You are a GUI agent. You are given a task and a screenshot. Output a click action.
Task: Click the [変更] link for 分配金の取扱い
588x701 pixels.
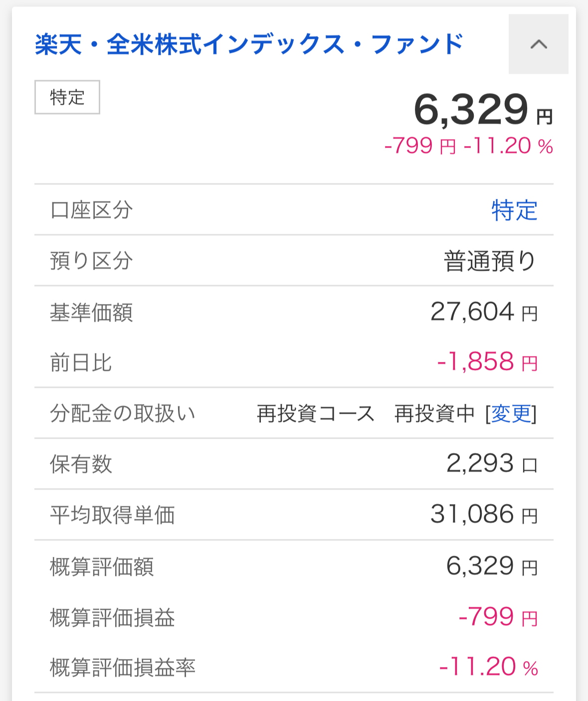pos(511,413)
